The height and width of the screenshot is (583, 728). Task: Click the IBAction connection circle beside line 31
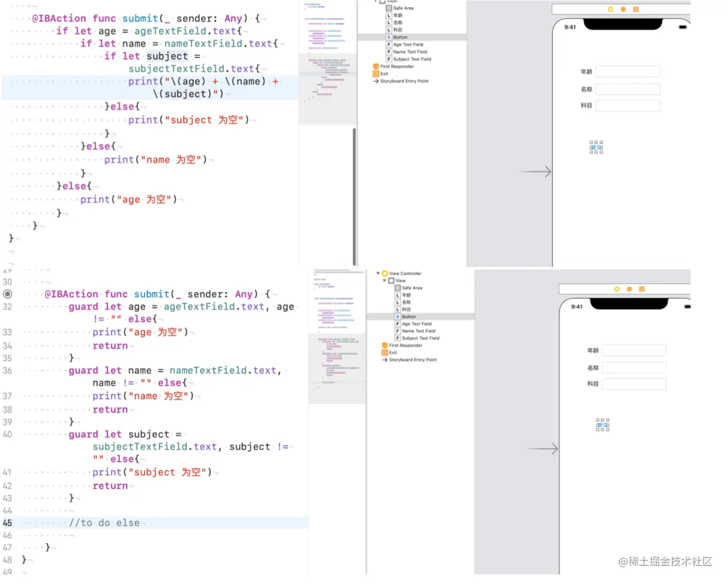[8, 294]
